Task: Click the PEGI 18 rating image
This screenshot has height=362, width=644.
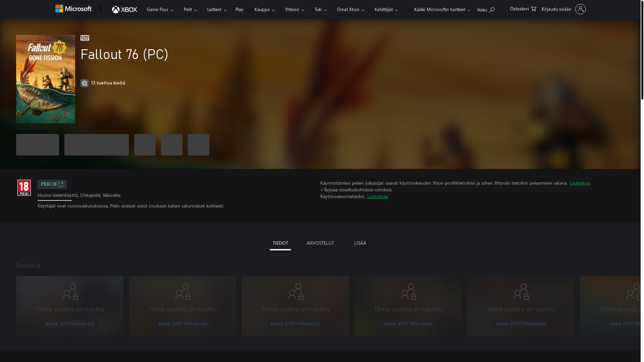Action: (x=24, y=188)
